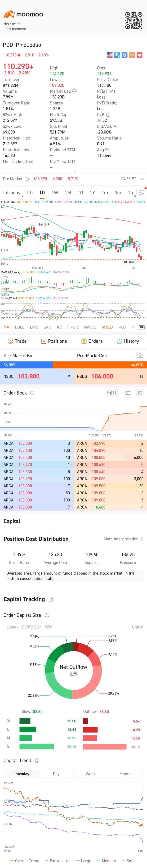Toggle BOLL indicator
The width and height of the screenshot is (147, 868).
(x=20, y=327)
